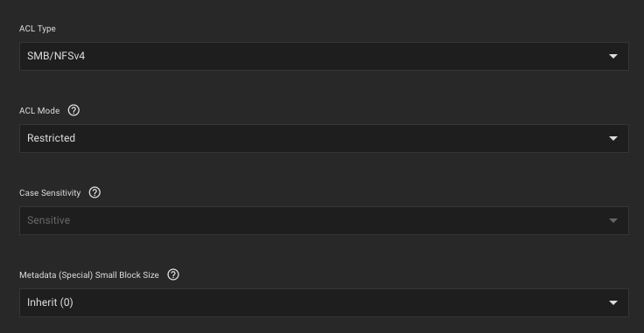
Task: Click the ACL Mode dropdown arrow
Action: 613,138
